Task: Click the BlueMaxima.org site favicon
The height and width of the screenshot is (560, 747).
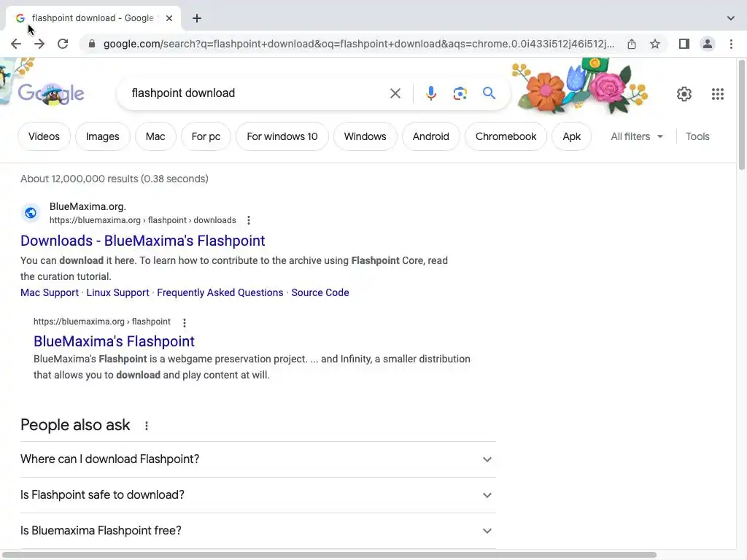Action: click(31, 213)
